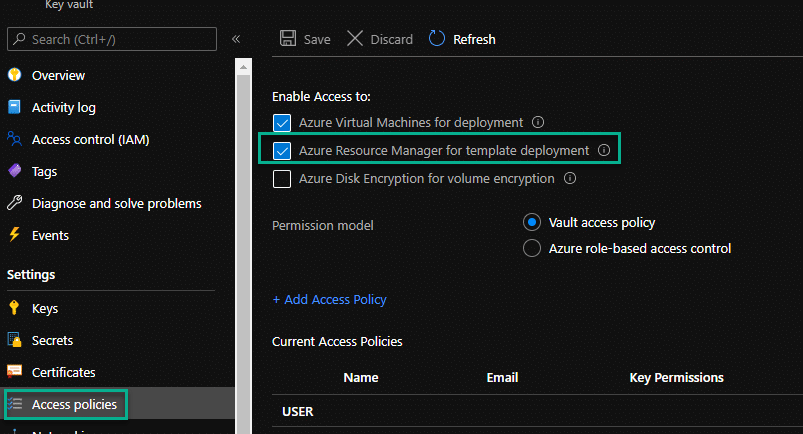The width and height of the screenshot is (803, 434).
Task: Select Azure role-based access control option
Action: tap(532, 248)
